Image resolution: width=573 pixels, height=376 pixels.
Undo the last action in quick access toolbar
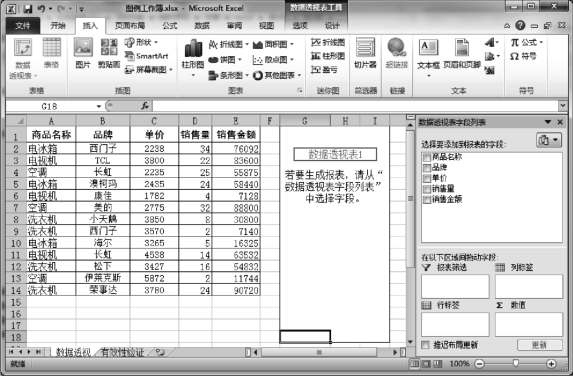pos(41,8)
